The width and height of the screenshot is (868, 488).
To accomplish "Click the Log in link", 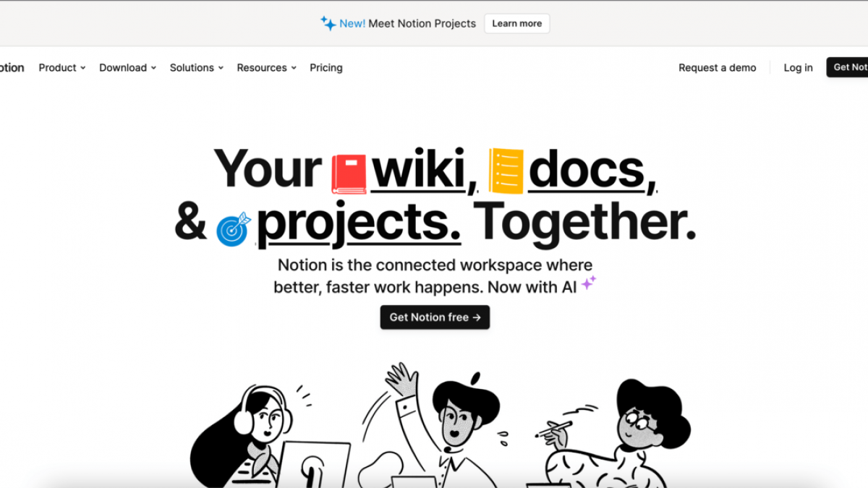I will (x=799, y=68).
